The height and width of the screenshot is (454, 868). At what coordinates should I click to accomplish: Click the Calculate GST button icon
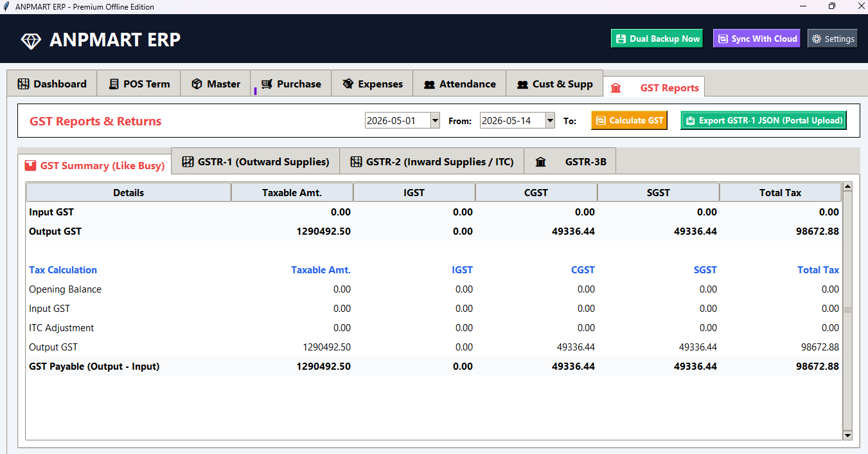click(601, 120)
